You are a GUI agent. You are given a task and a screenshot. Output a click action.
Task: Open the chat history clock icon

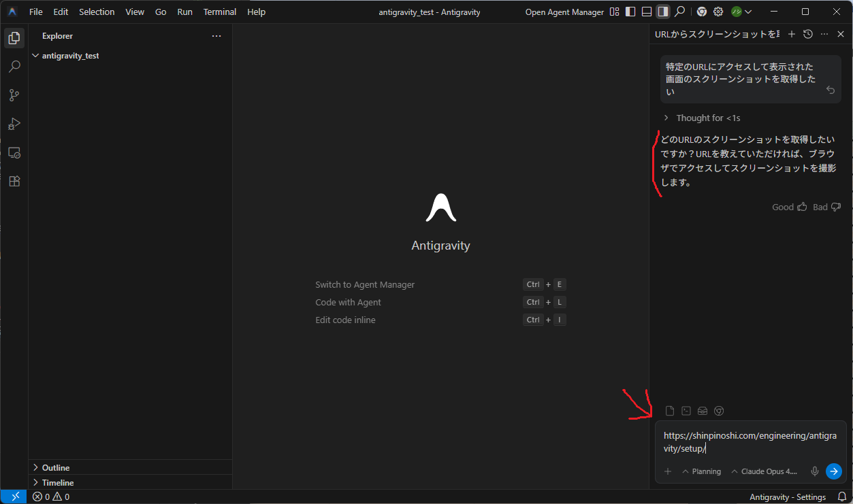pos(808,34)
